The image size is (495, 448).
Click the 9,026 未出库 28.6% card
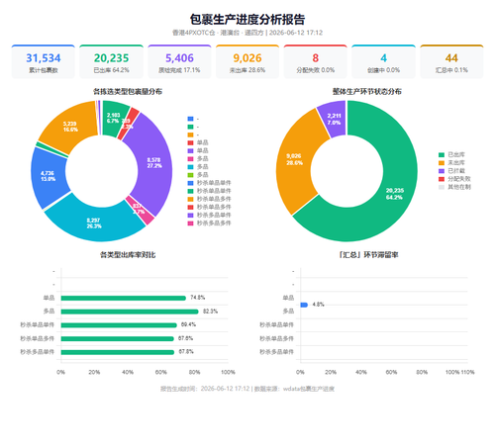[x=247, y=61]
